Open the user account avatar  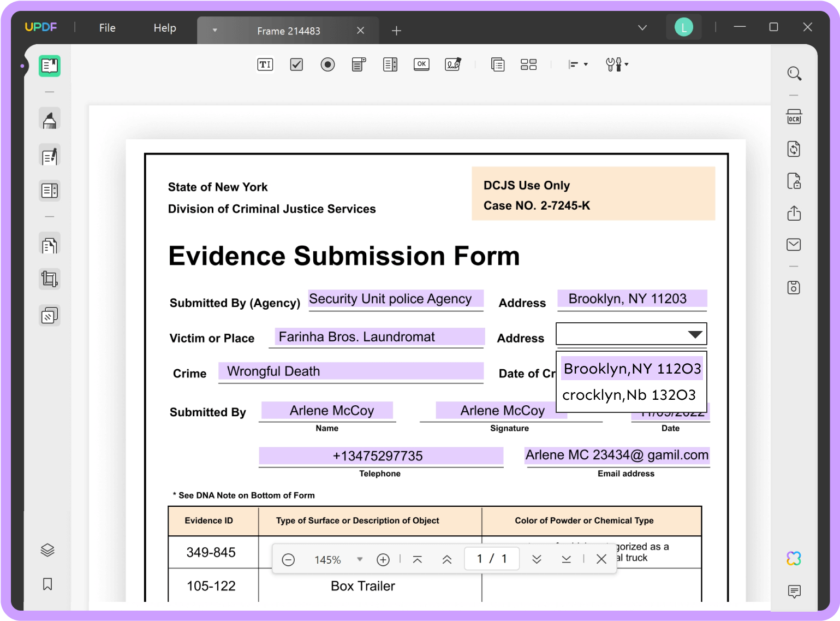pos(683,27)
